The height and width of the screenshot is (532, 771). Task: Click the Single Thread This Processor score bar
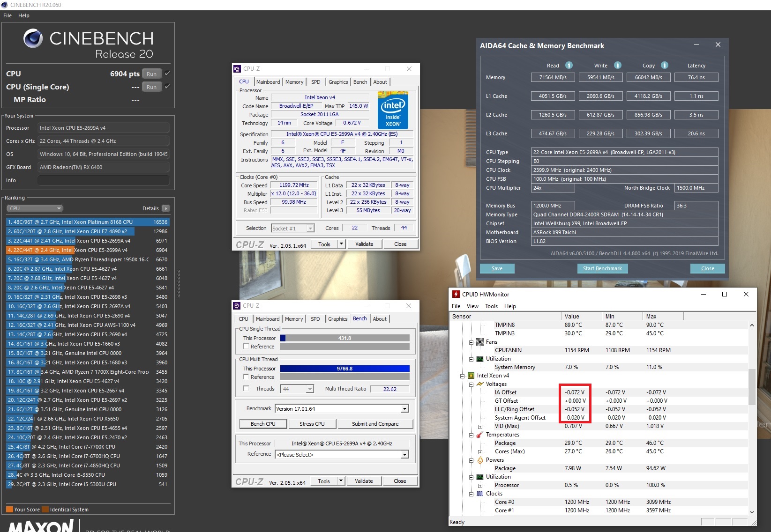344,338
